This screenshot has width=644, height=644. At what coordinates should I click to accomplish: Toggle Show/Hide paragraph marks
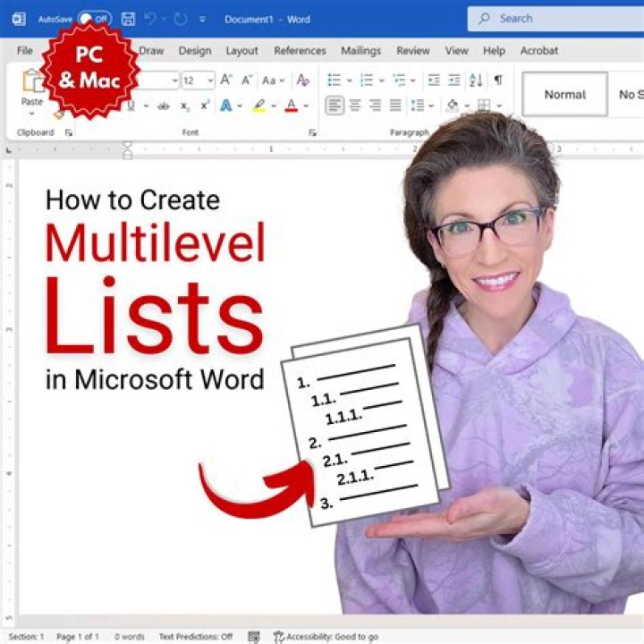tap(498, 80)
